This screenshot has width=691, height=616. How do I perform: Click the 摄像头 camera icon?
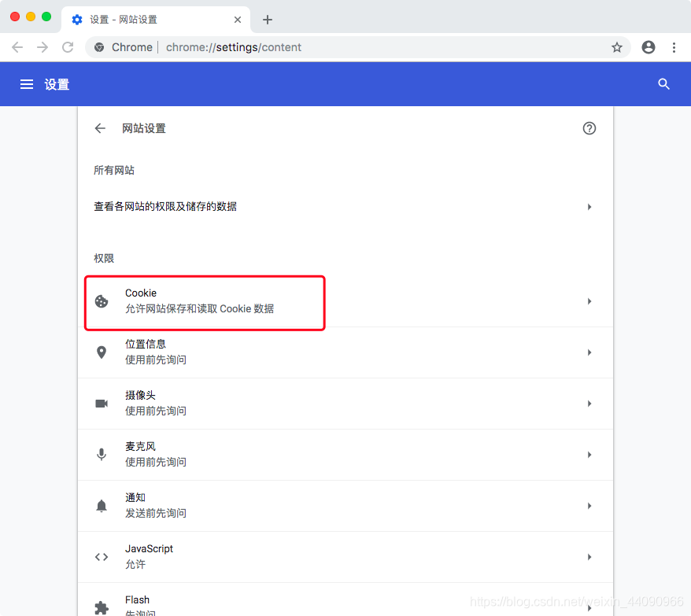pyautogui.click(x=102, y=403)
